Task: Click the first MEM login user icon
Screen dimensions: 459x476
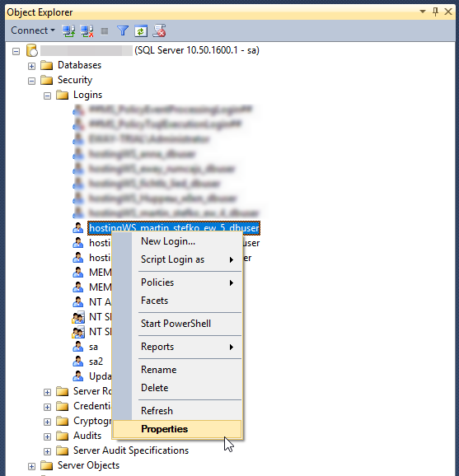Action: [78, 273]
